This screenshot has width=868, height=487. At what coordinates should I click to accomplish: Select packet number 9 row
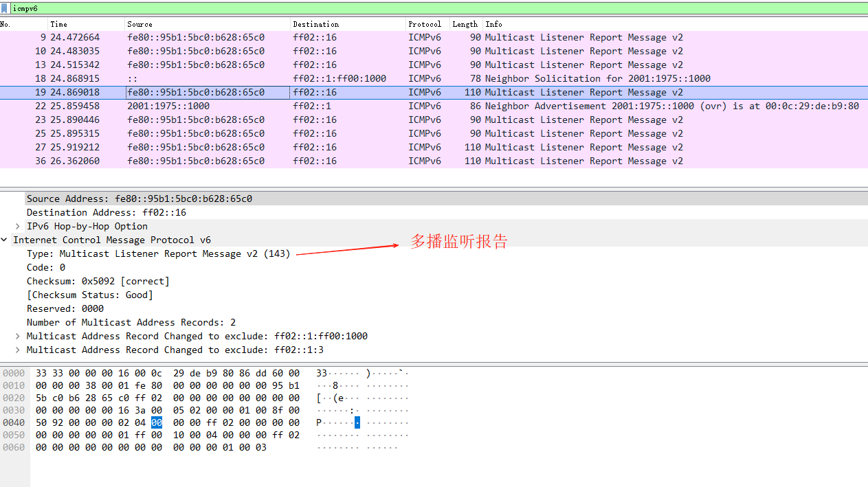coord(434,37)
